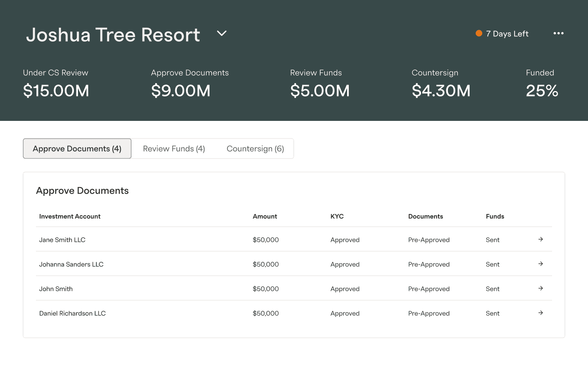Open the Daniel Richardson LLC account

tap(72, 313)
